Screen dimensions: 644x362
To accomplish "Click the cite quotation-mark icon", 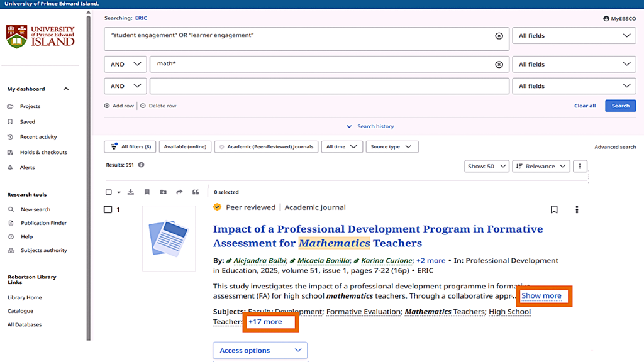I will pos(196,192).
